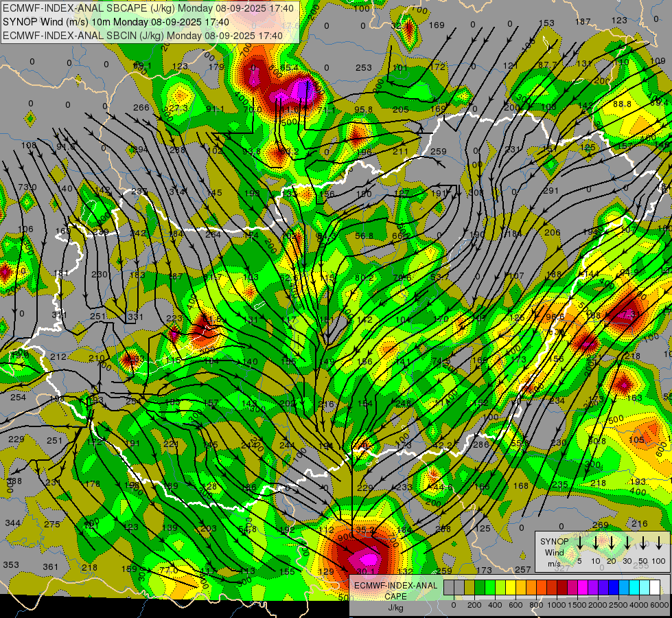This screenshot has height=618, width=672.
Task: Pick the bright magenta swatch in CAPE legend
Action: tap(583, 587)
